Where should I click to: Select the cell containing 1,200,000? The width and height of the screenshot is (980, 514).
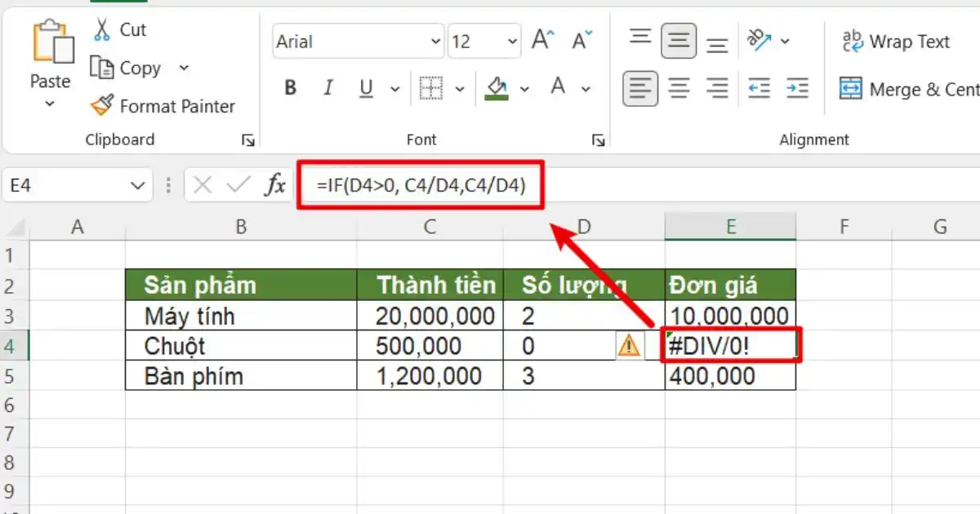(x=430, y=376)
